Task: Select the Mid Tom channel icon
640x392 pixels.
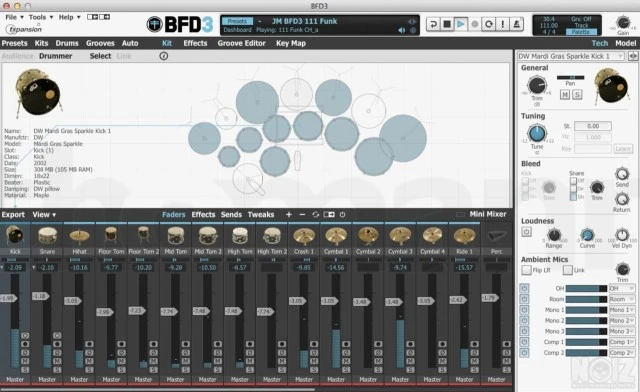Action: tap(176, 236)
